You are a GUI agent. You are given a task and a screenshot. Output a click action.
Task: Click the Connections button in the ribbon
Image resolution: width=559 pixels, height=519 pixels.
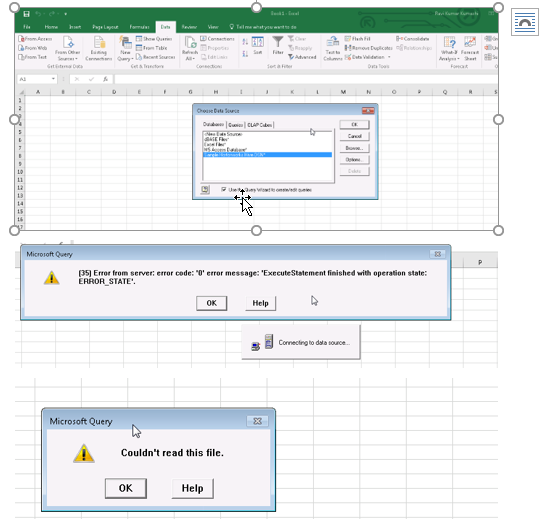coord(217,39)
